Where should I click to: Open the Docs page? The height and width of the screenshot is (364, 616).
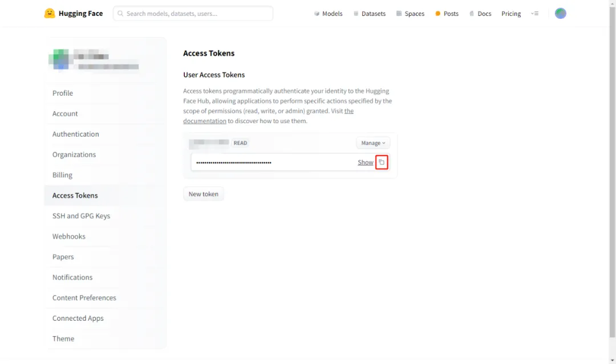[x=480, y=13]
